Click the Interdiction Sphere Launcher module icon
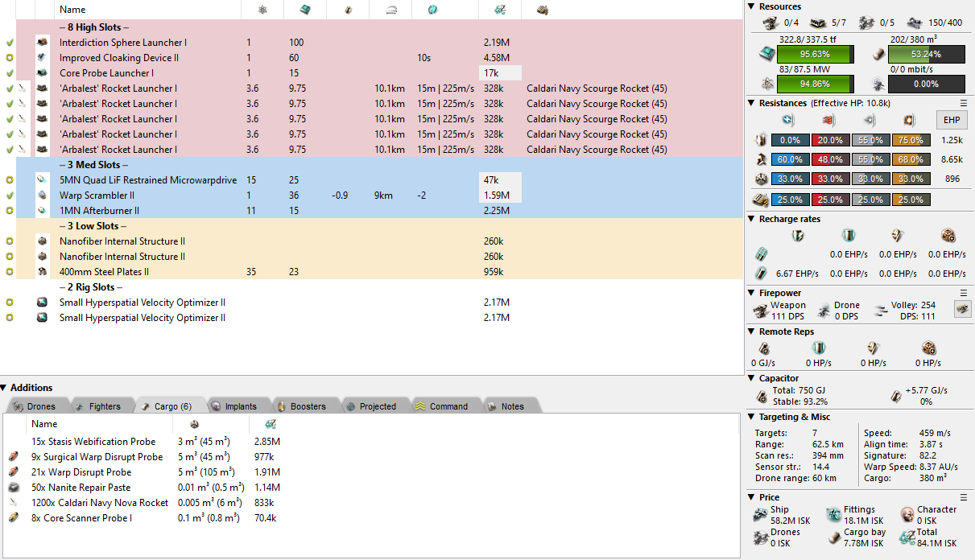 [x=43, y=43]
